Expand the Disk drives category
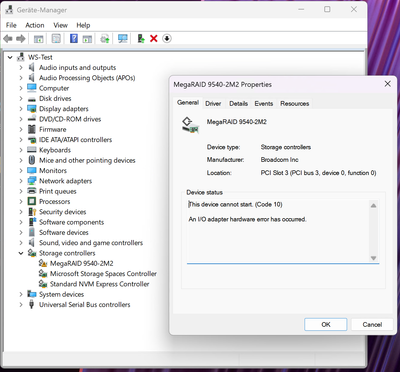This screenshot has width=400, height=372. [21, 98]
